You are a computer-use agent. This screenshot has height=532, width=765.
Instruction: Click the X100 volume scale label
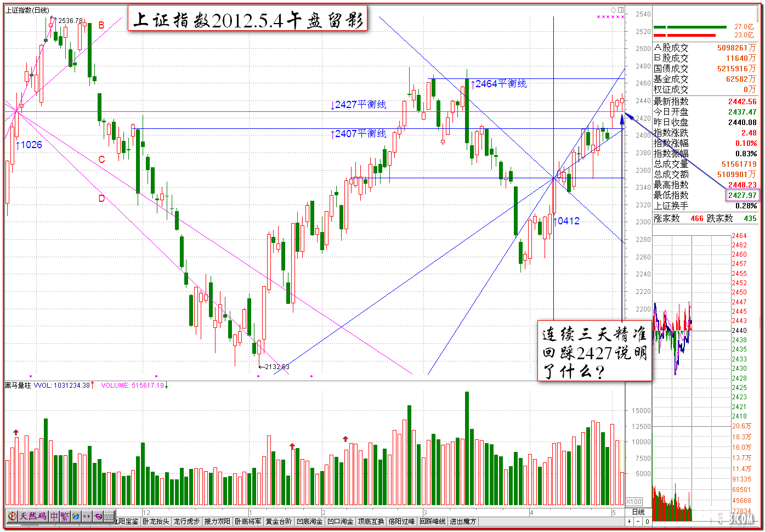[x=634, y=502]
